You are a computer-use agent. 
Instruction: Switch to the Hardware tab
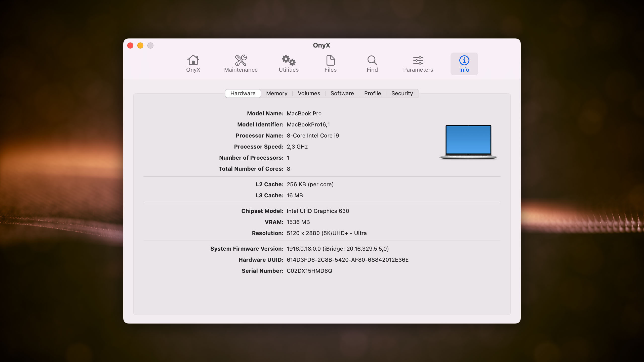[243, 93]
